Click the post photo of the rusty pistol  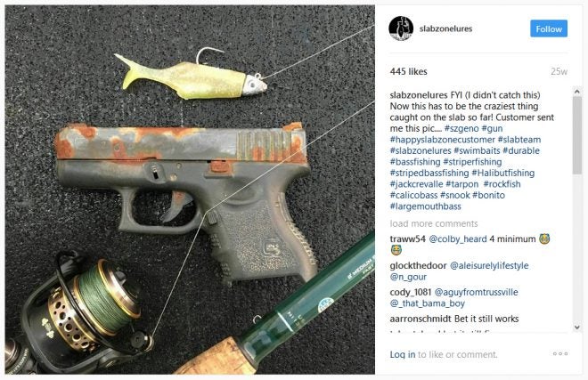(x=190, y=190)
